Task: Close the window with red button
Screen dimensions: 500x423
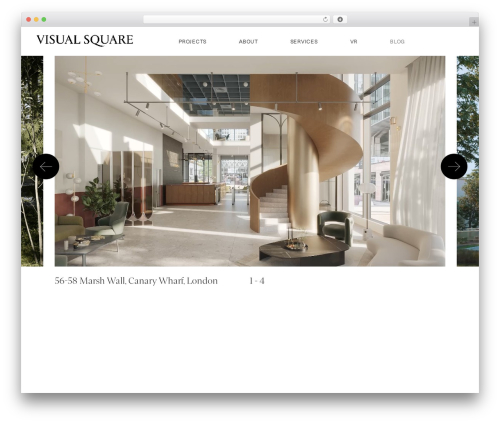Action: [29, 19]
